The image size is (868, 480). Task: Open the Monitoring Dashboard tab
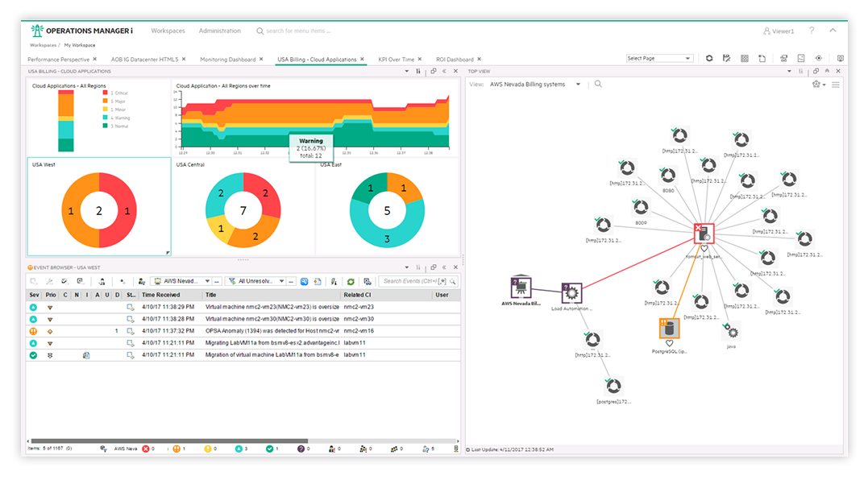(x=227, y=59)
